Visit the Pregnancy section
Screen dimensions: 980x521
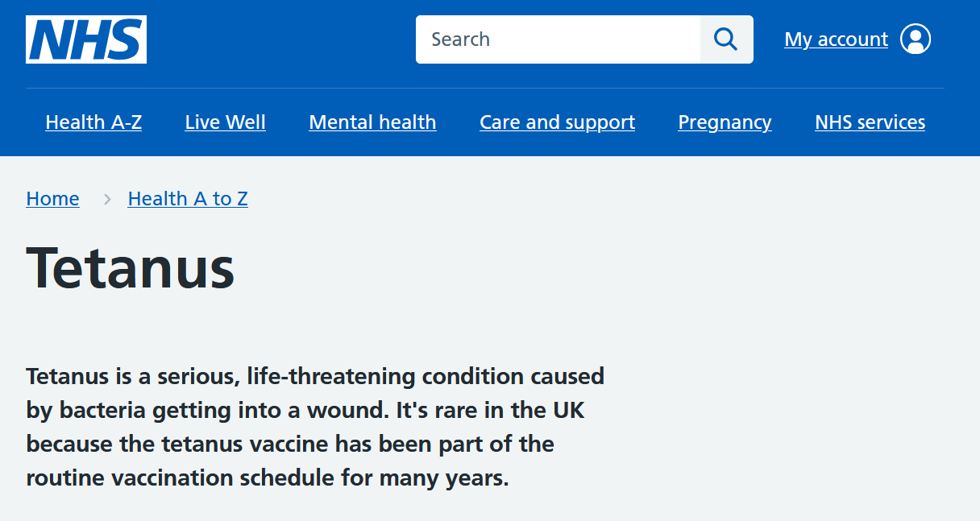[x=724, y=122]
